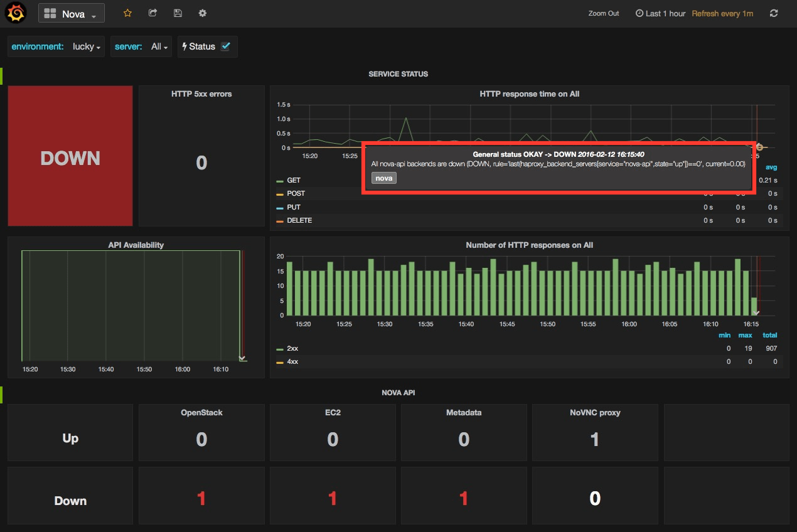Star this dashboard with the favorite icon
797x532 pixels.
click(127, 13)
